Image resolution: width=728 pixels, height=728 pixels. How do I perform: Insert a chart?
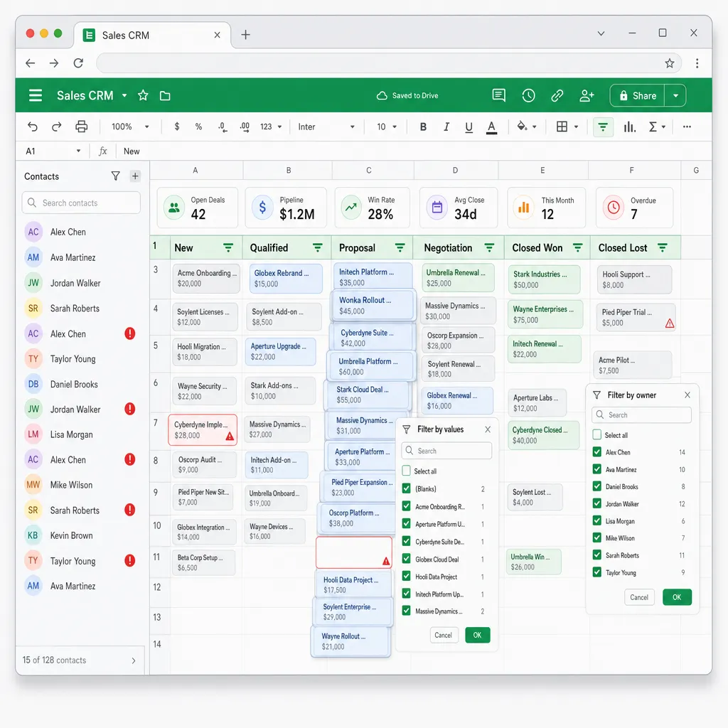coord(630,127)
